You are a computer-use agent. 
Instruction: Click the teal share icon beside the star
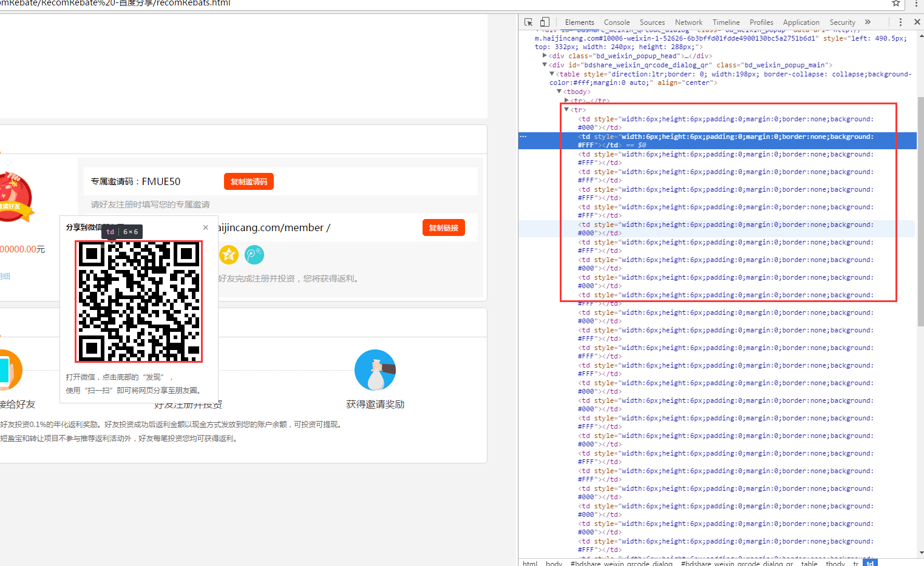coord(254,255)
